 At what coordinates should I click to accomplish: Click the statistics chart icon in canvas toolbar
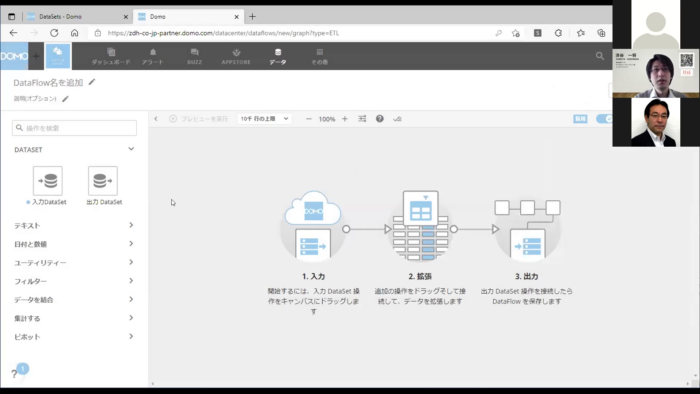397,119
